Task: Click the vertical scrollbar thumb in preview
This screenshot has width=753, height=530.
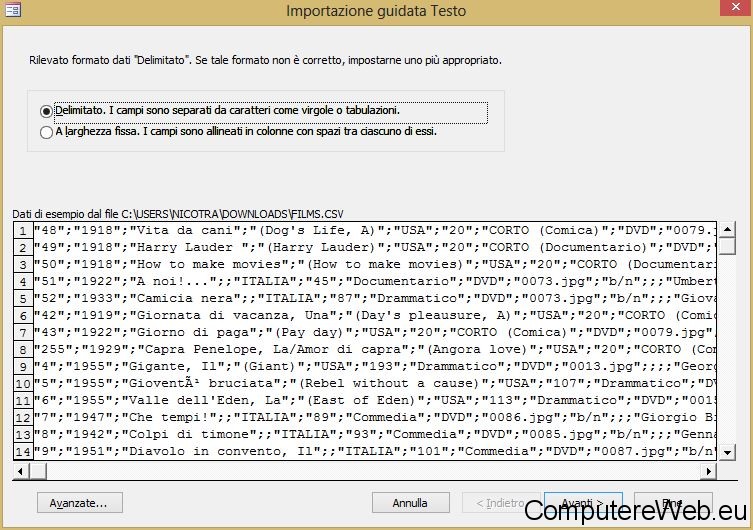Action: (x=727, y=246)
